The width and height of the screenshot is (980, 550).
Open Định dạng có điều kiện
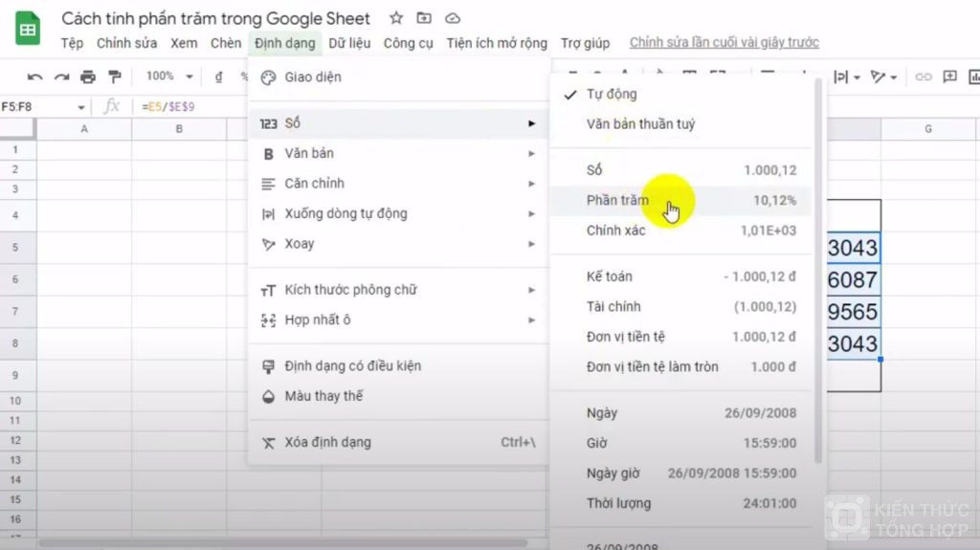(399, 366)
